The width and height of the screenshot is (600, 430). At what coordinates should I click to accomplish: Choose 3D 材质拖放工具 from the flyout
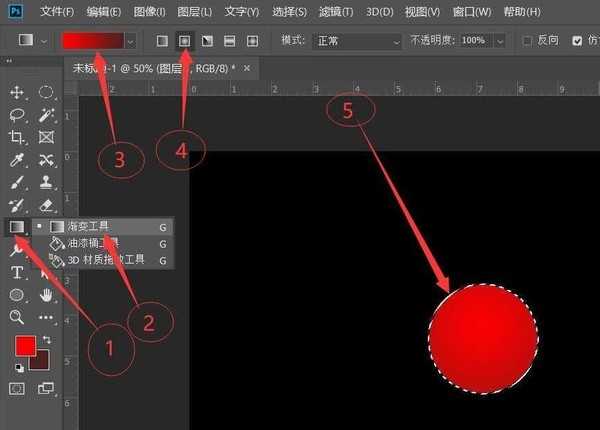coord(103,260)
